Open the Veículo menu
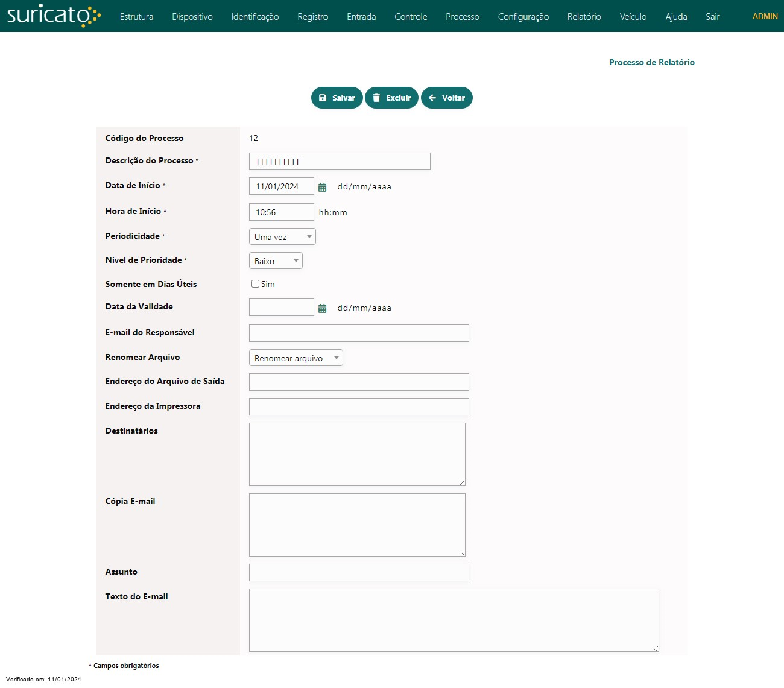784x688 pixels. pos(633,17)
